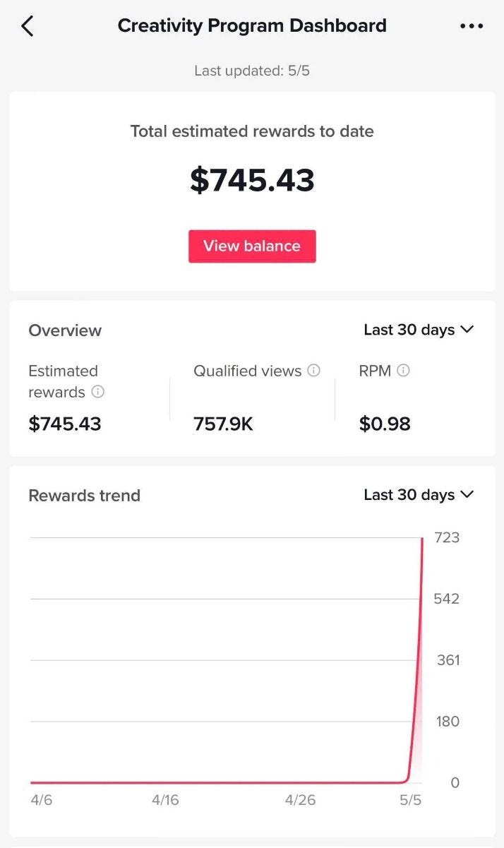
Task: Select the 4/6 date on chart axis
Action: [x=42, y=800]
